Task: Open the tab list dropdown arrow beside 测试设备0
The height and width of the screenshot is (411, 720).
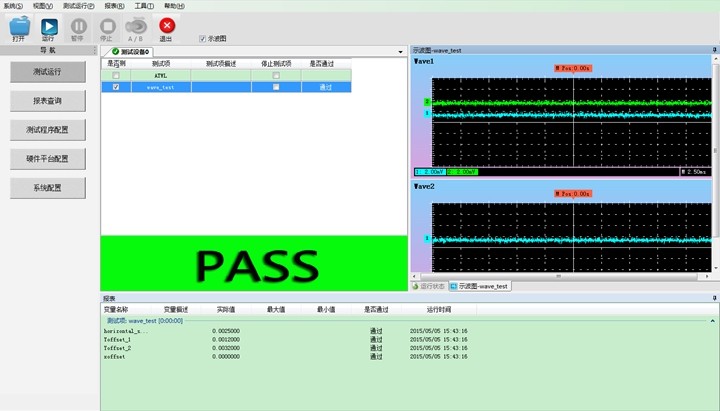Action: click(x=401, y=51)
